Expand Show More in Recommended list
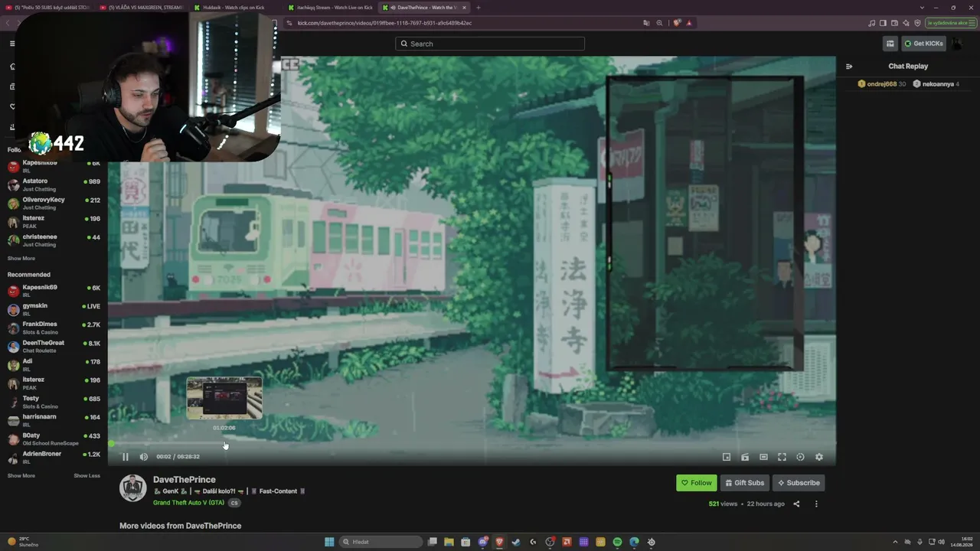This screenshot has height=551, width=980. coord(21,476)
